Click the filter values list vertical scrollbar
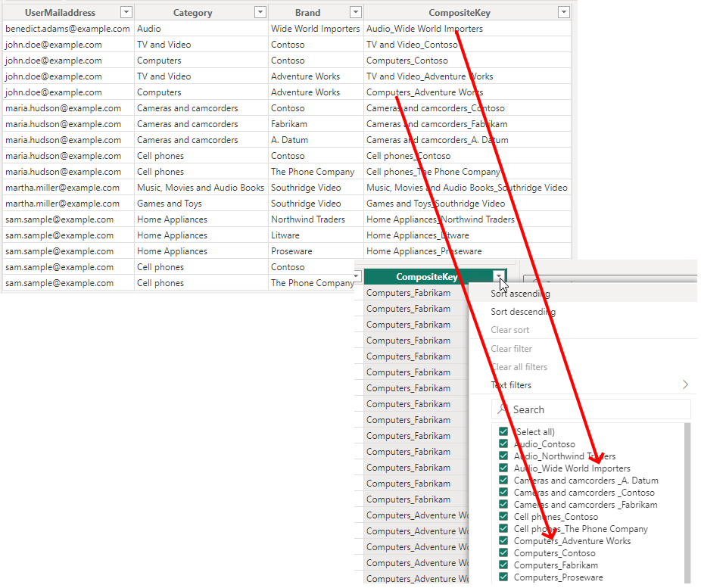 click(x=688, y=499)
